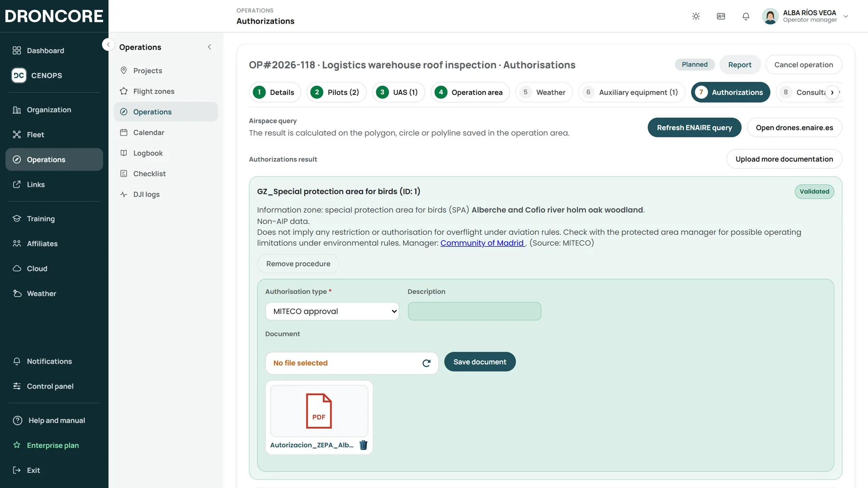
Task: Open Weather in the main sidebar
Action: 54,294
